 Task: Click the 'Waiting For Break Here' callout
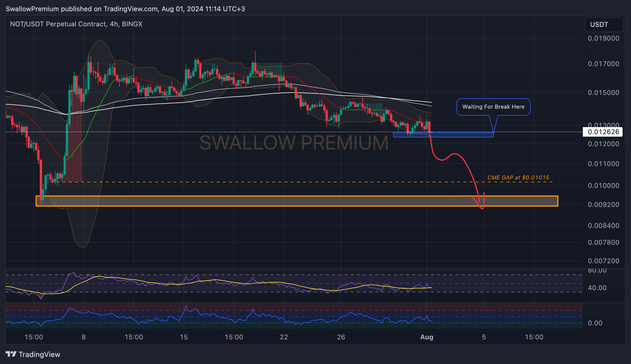[x=493, y=107]
